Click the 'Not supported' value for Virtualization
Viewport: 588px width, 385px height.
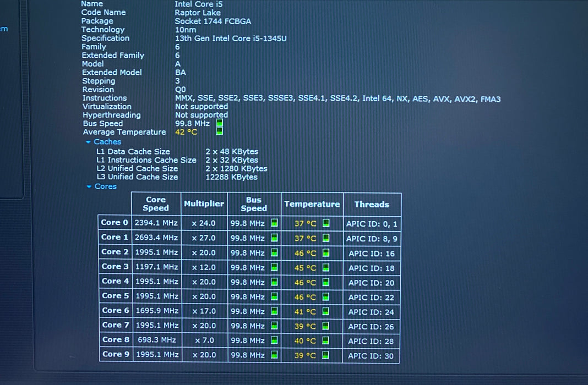202,106
